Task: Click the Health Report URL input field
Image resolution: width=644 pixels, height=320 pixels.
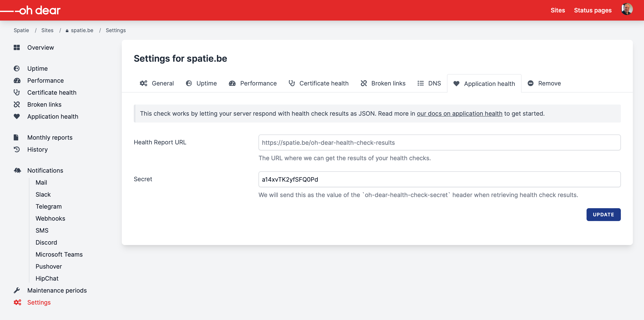Action: coord(439,142)
